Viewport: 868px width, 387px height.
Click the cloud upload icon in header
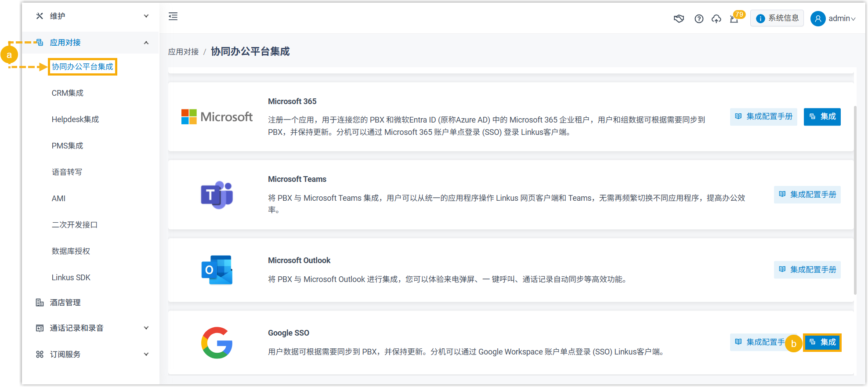(x=716, y=18)
